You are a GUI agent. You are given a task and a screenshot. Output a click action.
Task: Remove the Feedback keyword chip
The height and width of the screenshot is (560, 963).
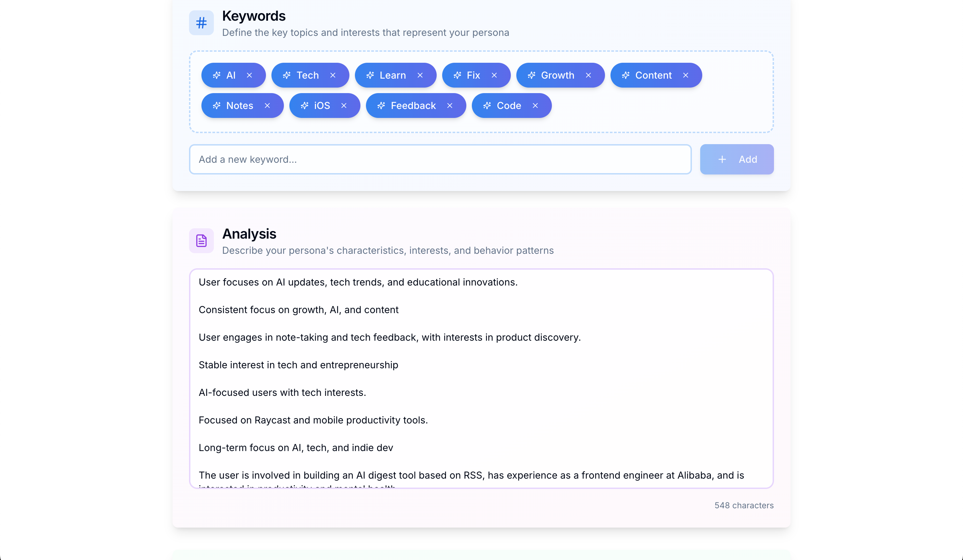[x=450, y=106]
